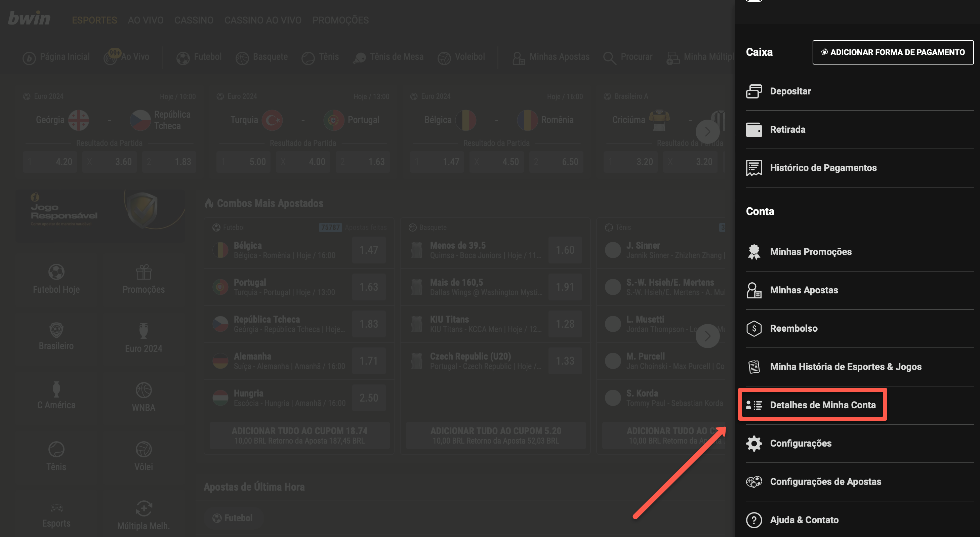The width and height of the screenshot is (980, 537).
Task: Click the bwin logo
Action: pos(29,18)
